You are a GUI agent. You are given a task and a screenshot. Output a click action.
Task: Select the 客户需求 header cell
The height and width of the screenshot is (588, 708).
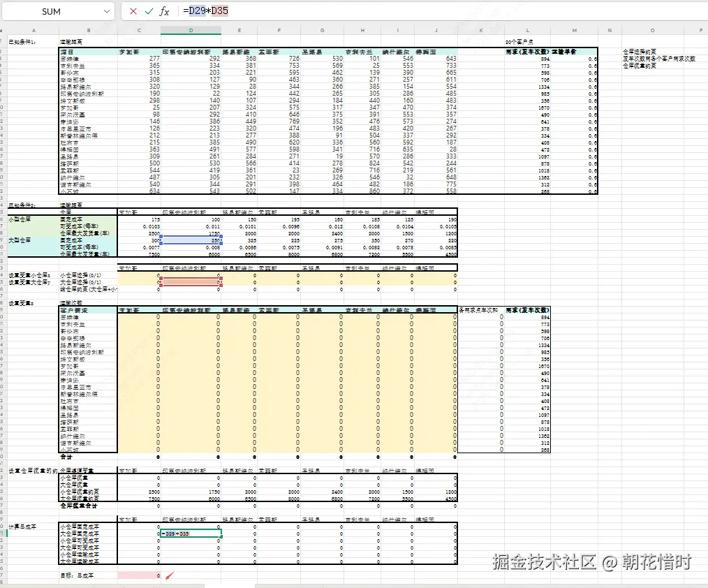[89, 310]
